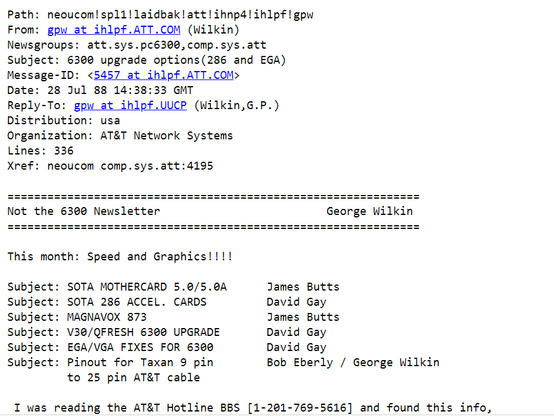554x416 pixels.
Task: Click the SOTA 286 ACCEL. CARDS subject entry
Action: pos(137,302)
